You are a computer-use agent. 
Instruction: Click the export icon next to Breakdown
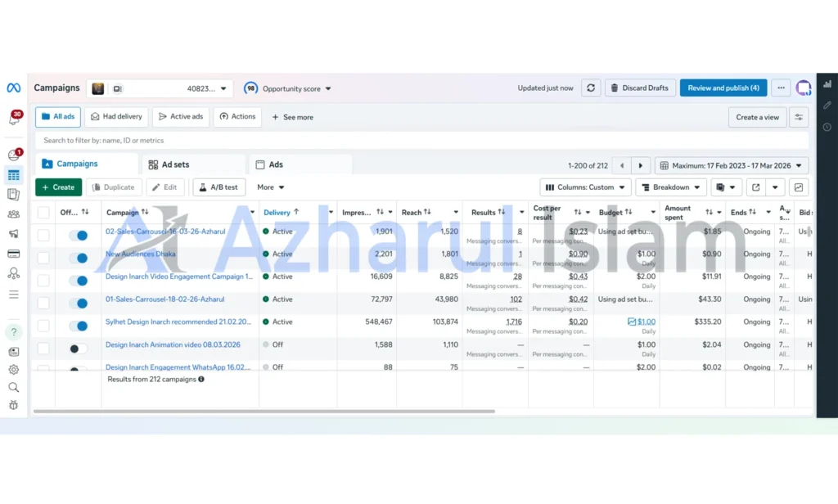[755, 187]
